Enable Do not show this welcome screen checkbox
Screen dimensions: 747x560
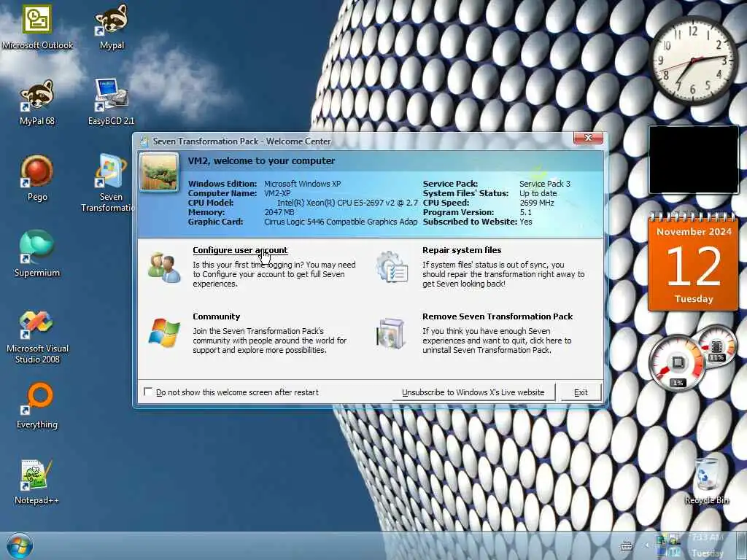(x=148, y=392)
